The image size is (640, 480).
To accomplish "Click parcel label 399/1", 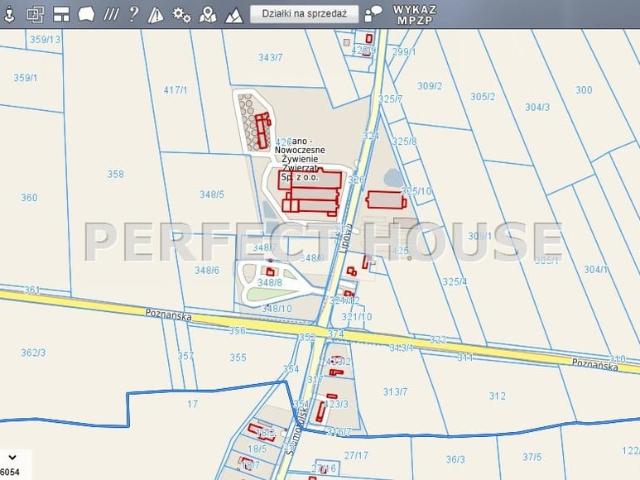I will pos(404,52).
